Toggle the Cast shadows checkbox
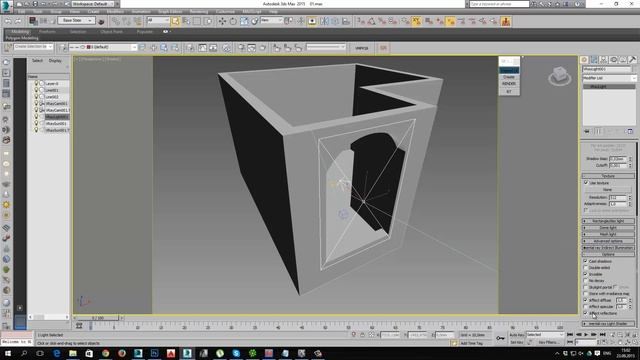The image size is (640, 360). click(586, 261)
